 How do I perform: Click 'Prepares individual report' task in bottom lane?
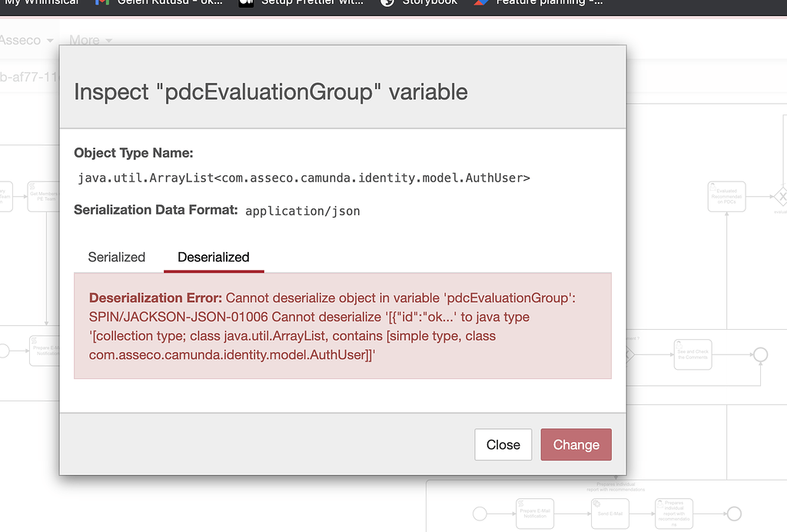point(674,514)
